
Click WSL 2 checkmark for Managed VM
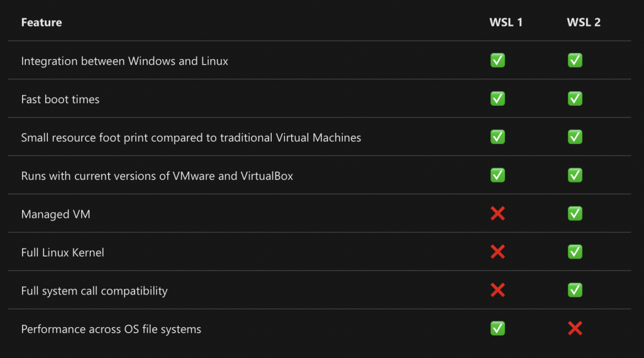tap(575, 213)
